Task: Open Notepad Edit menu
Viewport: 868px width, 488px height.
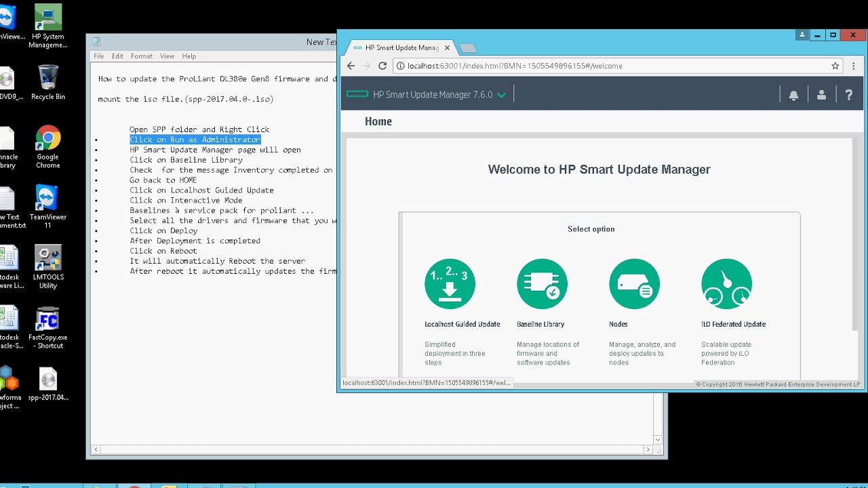Action: (117, 56)
